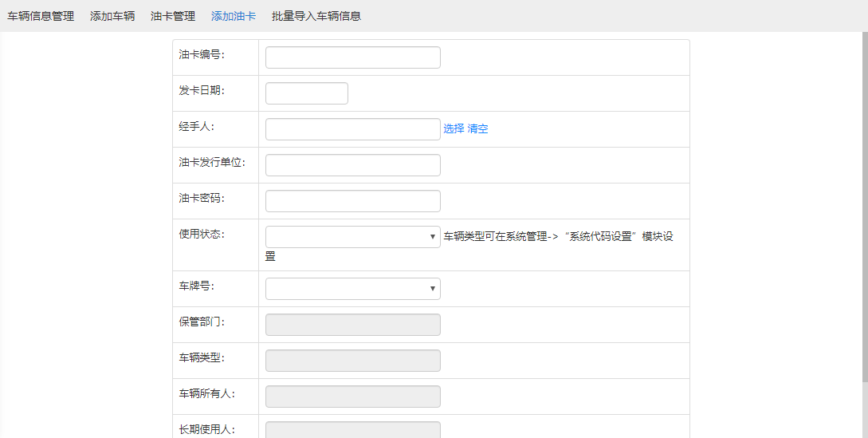Click the 油卡密码 input field
The image size is (868, 438).
point(352,201)
